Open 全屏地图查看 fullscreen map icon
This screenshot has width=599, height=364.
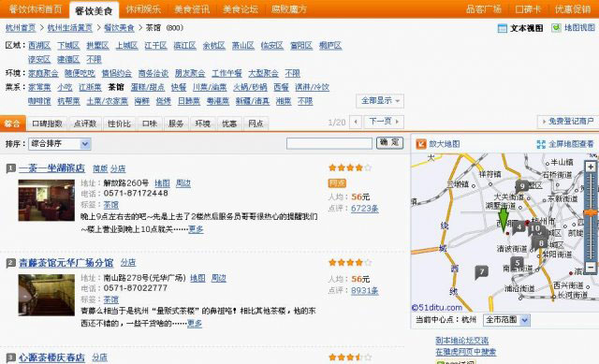coord(541,144)
